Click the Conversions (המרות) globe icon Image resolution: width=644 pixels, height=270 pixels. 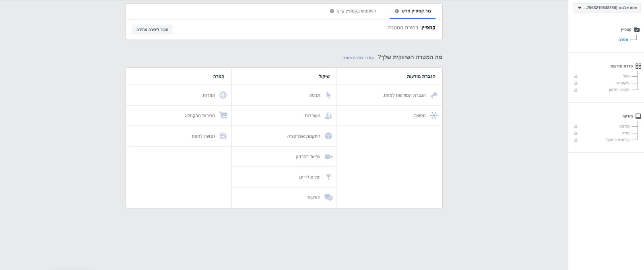(x=223, y=95)
